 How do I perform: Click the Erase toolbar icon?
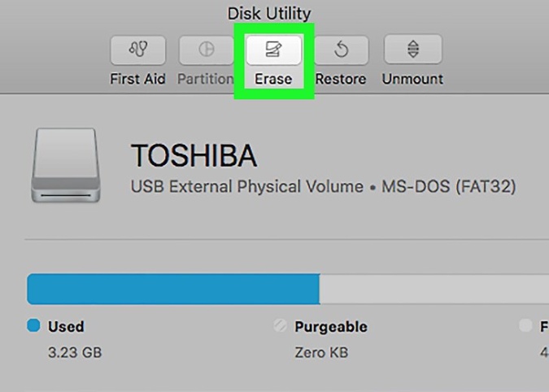273,50
